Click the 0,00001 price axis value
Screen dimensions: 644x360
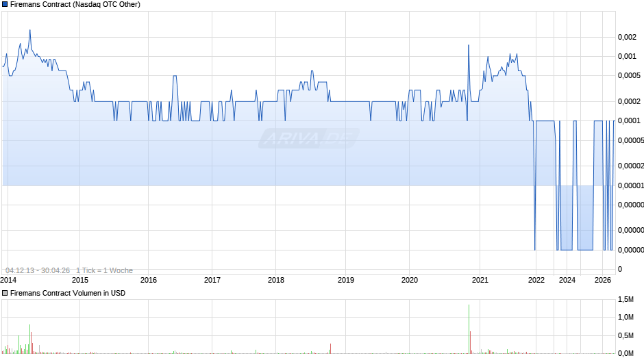click(x=631, y=185)
